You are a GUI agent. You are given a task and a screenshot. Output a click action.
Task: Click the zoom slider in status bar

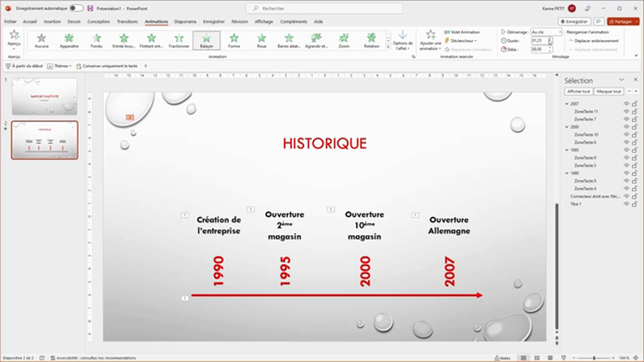coord(594,358)
